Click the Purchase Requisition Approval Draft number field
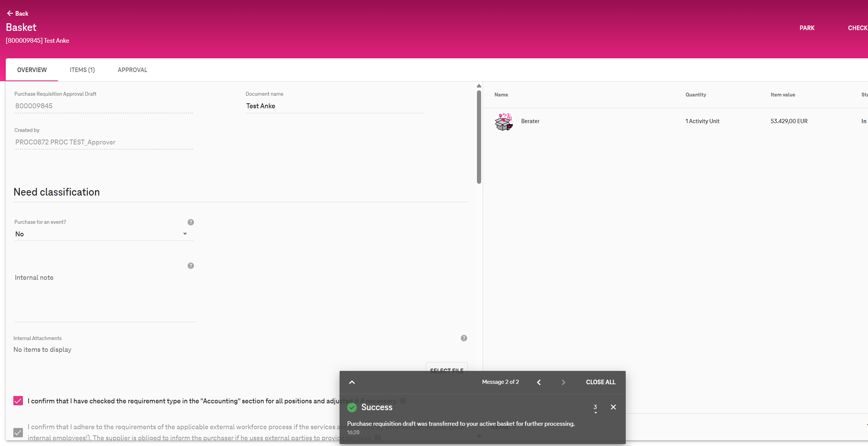The height and width of the screenshot is (446, 868). coord(103,106)
